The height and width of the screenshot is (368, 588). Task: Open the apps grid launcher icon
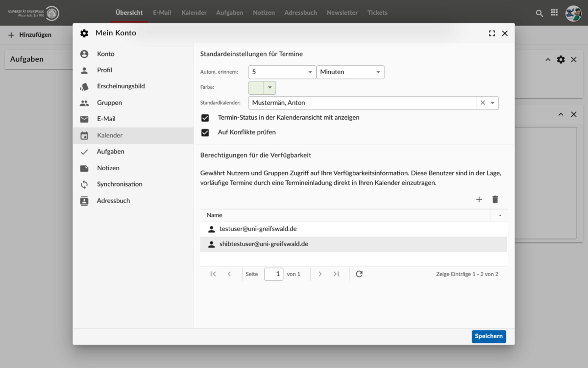click(x=554, y=13)
